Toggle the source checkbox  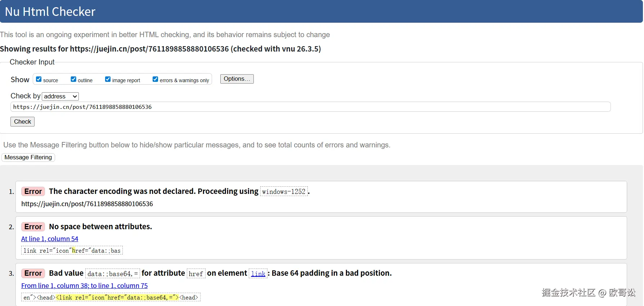[x=39, y=79]
